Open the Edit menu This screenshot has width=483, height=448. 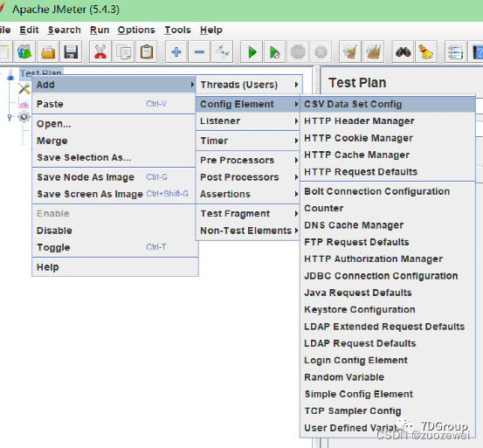coord(29,30)
